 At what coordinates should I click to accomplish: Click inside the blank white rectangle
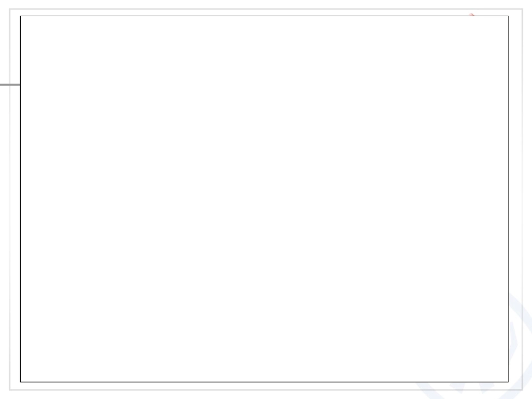click(264, 199)
